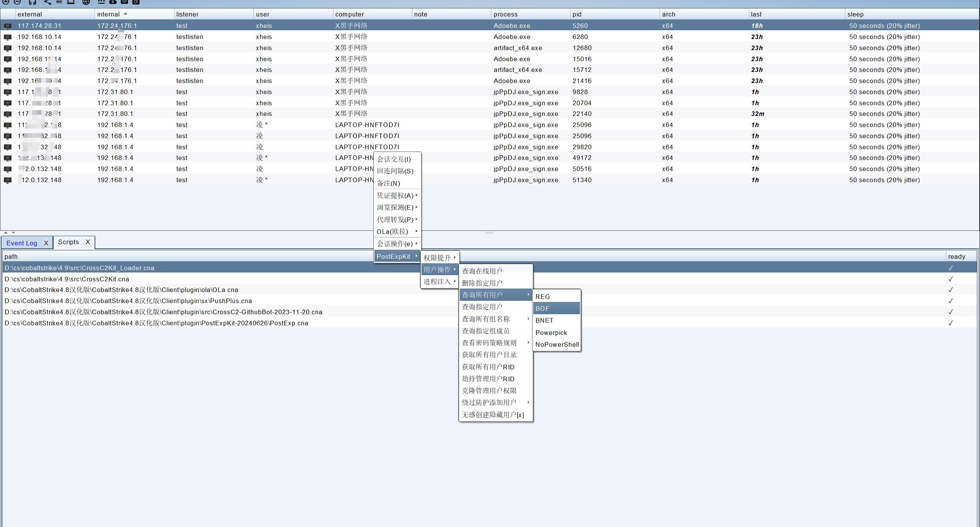Click the path column header in Scripts
The image size is (980, 527).
pyautogui.click(x=474, y=256)
